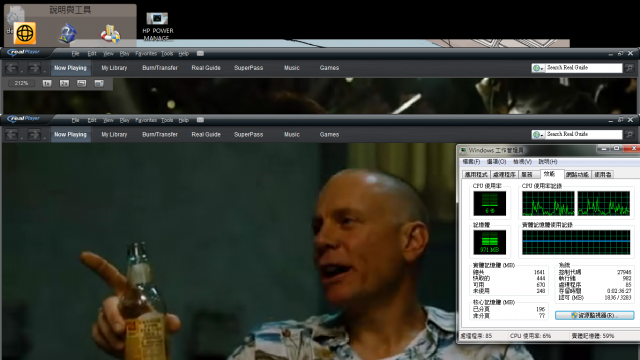Open Edit menu in back RealPlayer window
Screen dimensions: 640x360
(92, 53)
